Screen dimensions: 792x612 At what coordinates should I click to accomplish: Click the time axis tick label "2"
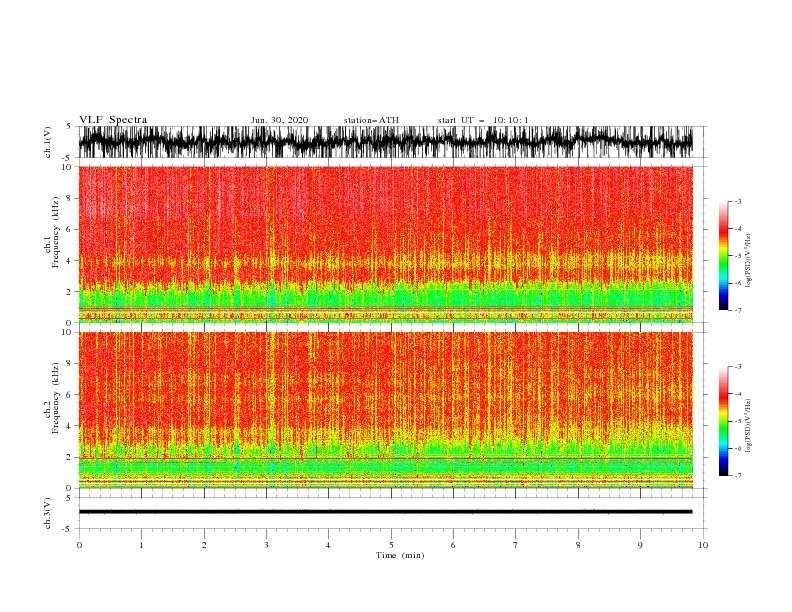coord(204,545)
